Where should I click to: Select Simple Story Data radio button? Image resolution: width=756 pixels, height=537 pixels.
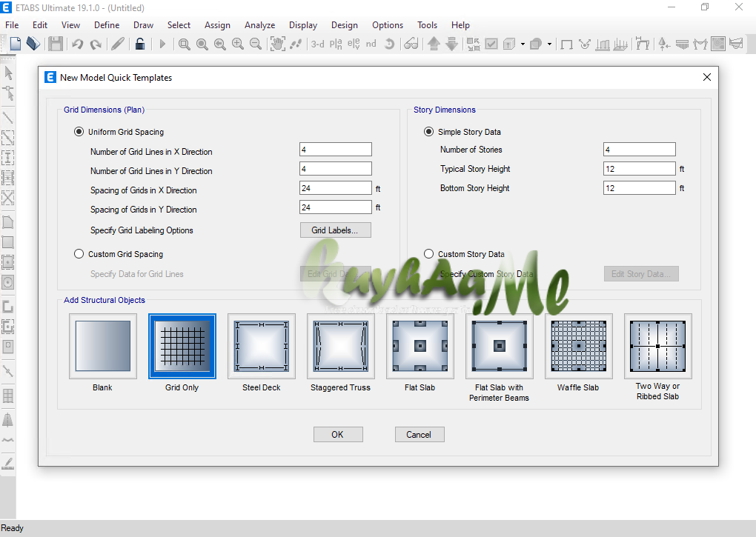pos(428,132)
